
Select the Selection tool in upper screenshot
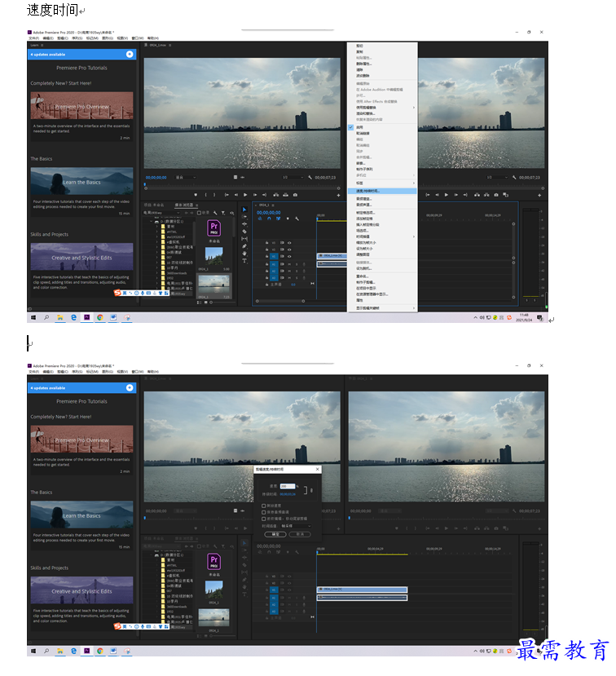pos(244,210)
